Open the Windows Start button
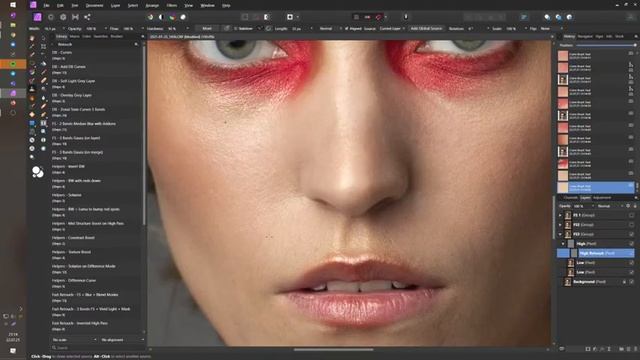Viewport: 640px width, 360px height. [13, 5]
